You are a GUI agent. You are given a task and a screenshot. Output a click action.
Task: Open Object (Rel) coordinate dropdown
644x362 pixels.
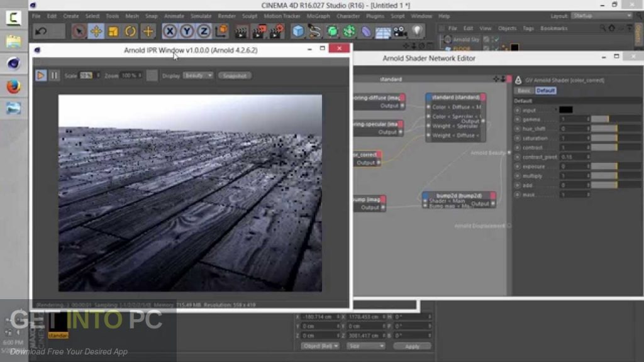click(x=320, y=346)
